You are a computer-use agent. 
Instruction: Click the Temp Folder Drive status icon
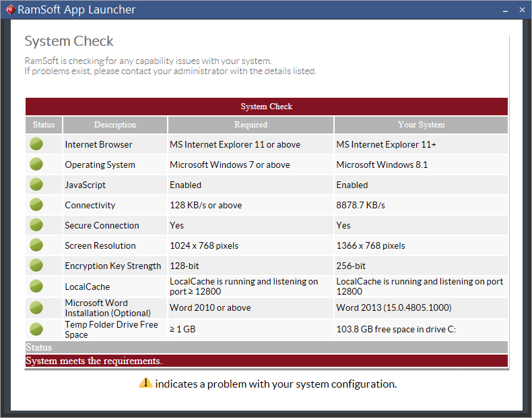[36, 329]
